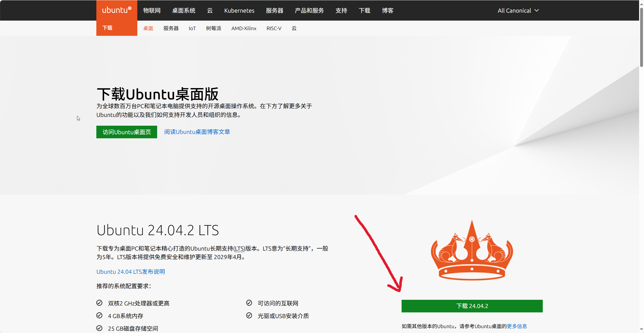644x333 pixels.
Task: Select the 云 sub-navigation tab
Action: 294,28
